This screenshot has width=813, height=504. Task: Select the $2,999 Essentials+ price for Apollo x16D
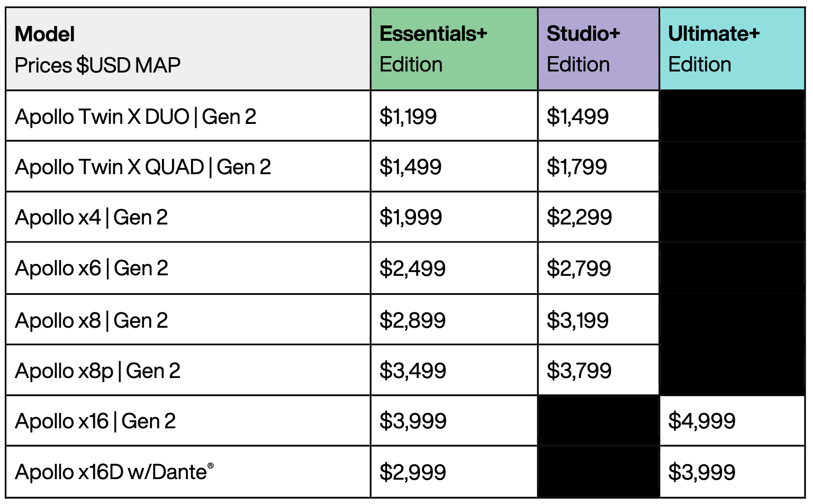412,472
